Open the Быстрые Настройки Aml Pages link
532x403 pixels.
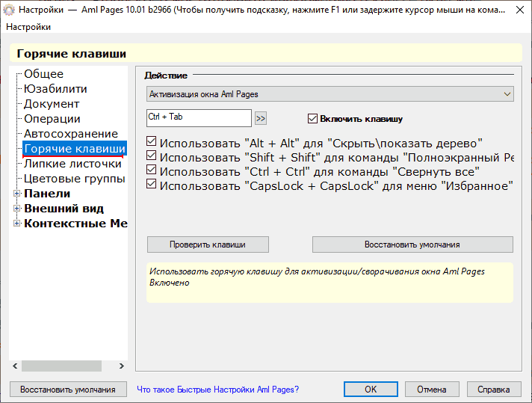[218, 390]
